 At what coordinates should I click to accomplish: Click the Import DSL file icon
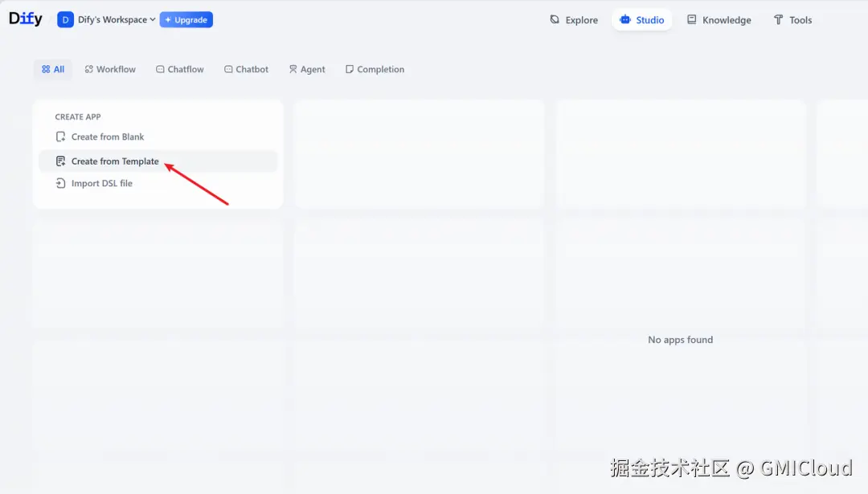(61, 183)
